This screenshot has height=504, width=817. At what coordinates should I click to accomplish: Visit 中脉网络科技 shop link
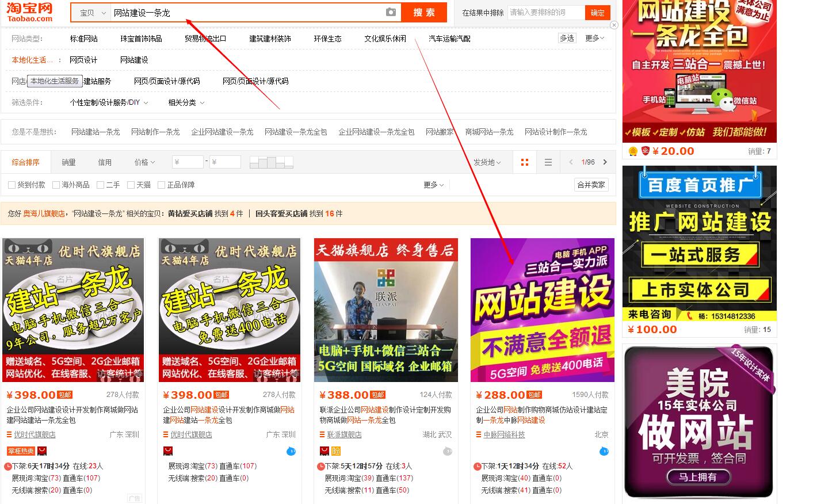click(x=505, y=435)
